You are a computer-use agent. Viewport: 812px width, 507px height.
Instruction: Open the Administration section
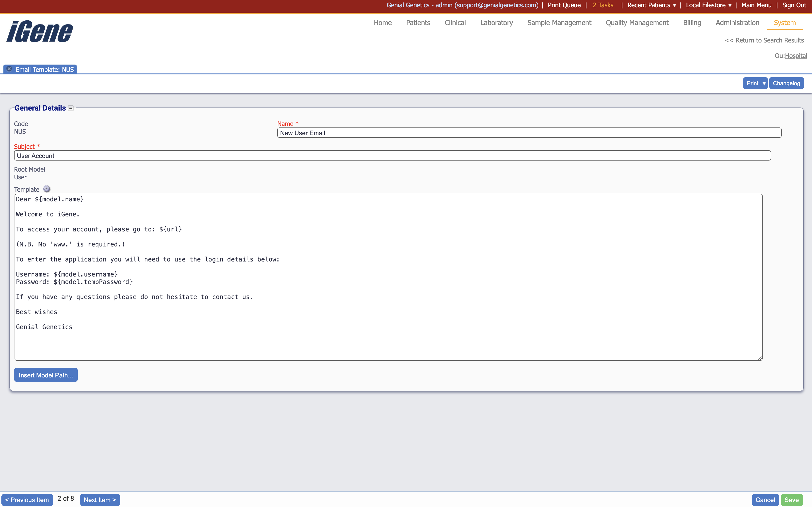[737, 23]
